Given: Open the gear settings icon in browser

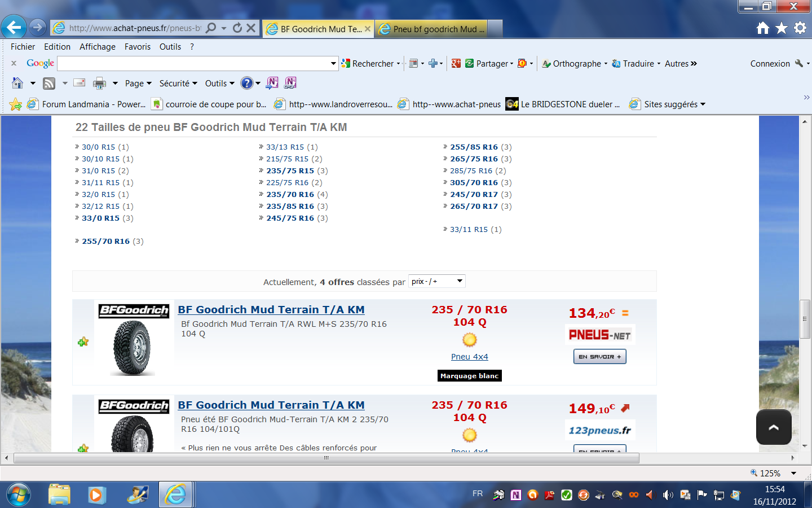Looking at the screenshot, I should click(x=800, y=28).
